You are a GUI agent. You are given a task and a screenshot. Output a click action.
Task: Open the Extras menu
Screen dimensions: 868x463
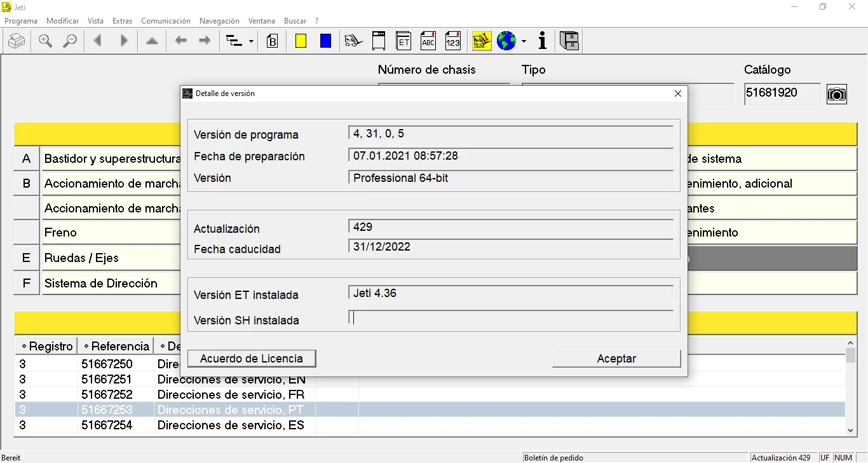coord(123,21)
